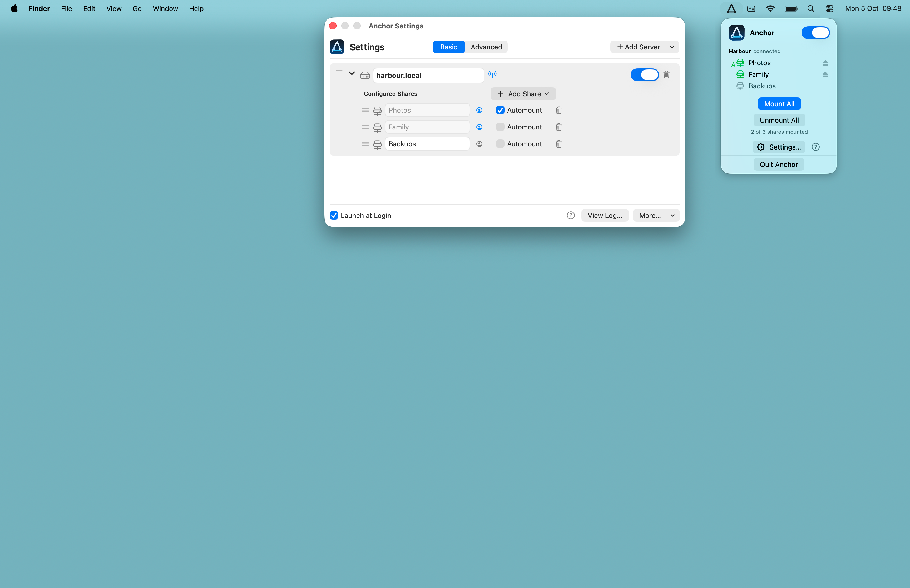The width and height of the screenshot is (910, 588).
Task: Click the View Log... button
Action: (x=605, y=215)
